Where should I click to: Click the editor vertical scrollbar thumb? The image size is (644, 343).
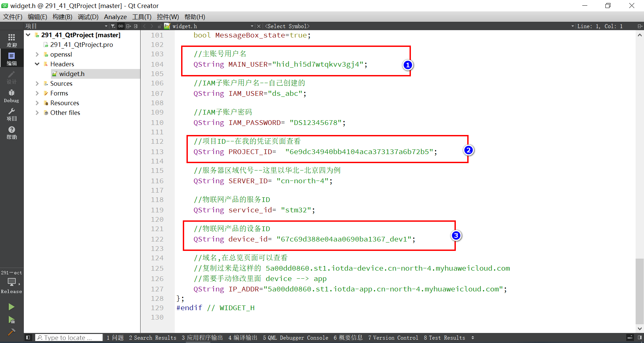pos(640,291)
